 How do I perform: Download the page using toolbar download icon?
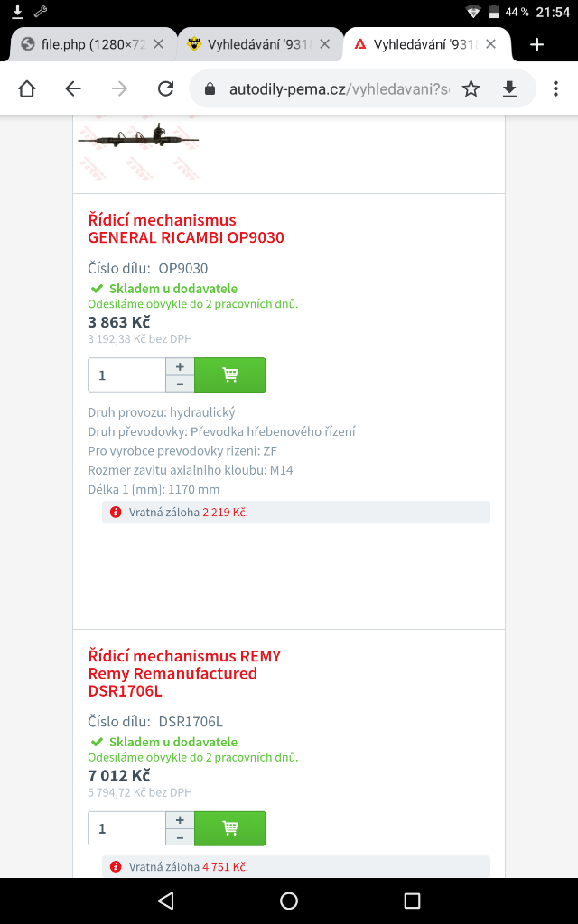click(x=509, y=88)
